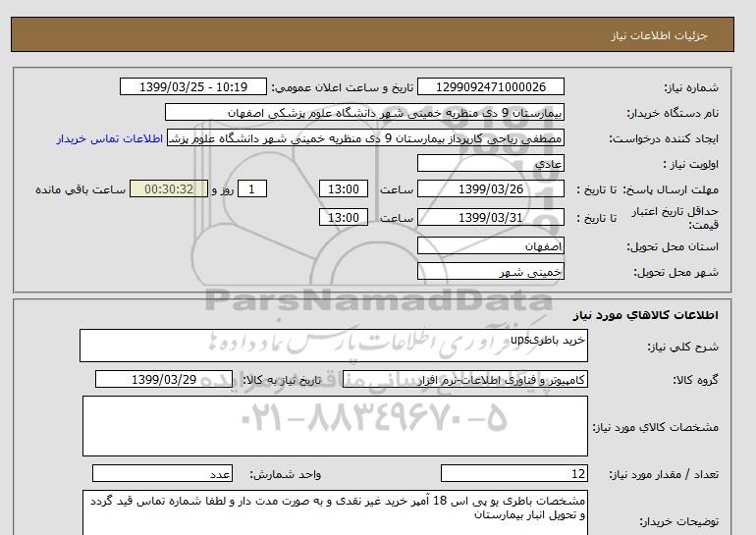
Task: Click the price validity date 1399/03/31
Action: (x=490, y=217)
